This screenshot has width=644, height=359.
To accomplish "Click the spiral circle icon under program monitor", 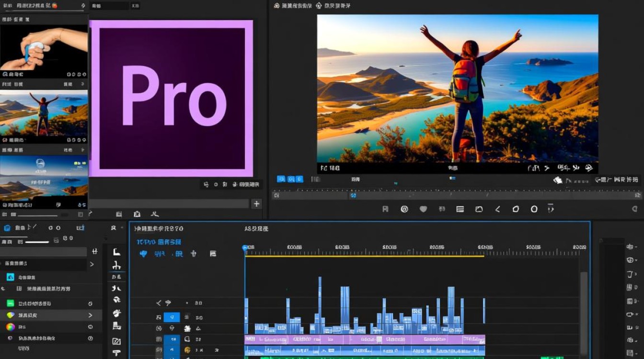I will (x=404, y=209).
